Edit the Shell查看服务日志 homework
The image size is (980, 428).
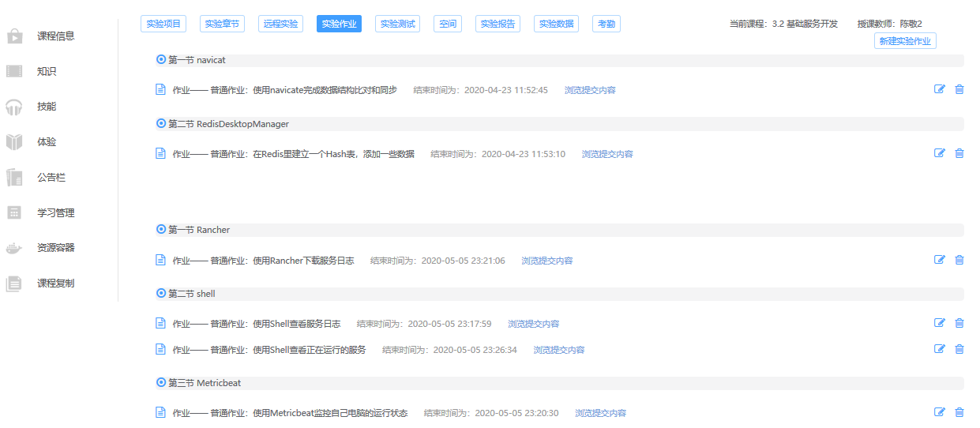point(940,322)
